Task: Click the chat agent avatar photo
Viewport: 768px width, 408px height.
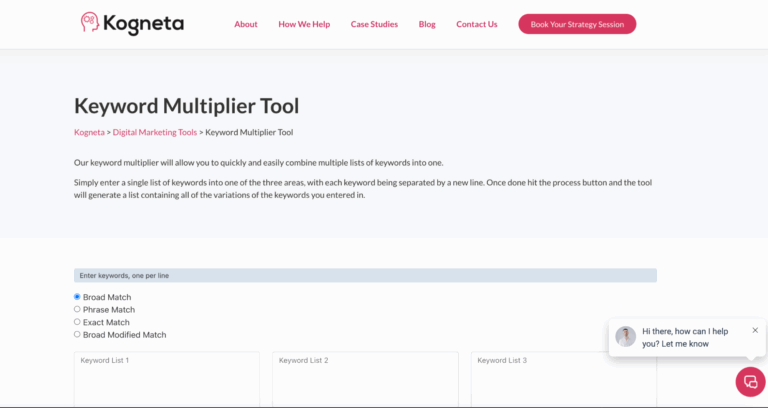Action: tap(626, 336)
